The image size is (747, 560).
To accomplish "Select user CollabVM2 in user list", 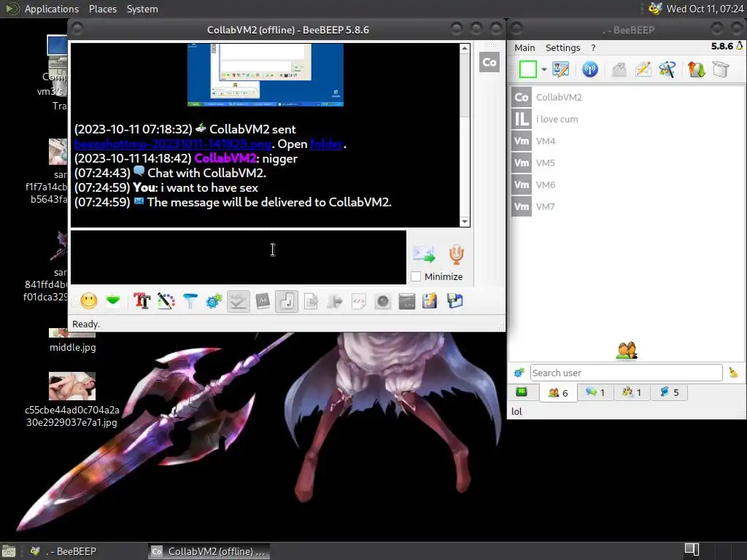I will [x=627, y=97].
